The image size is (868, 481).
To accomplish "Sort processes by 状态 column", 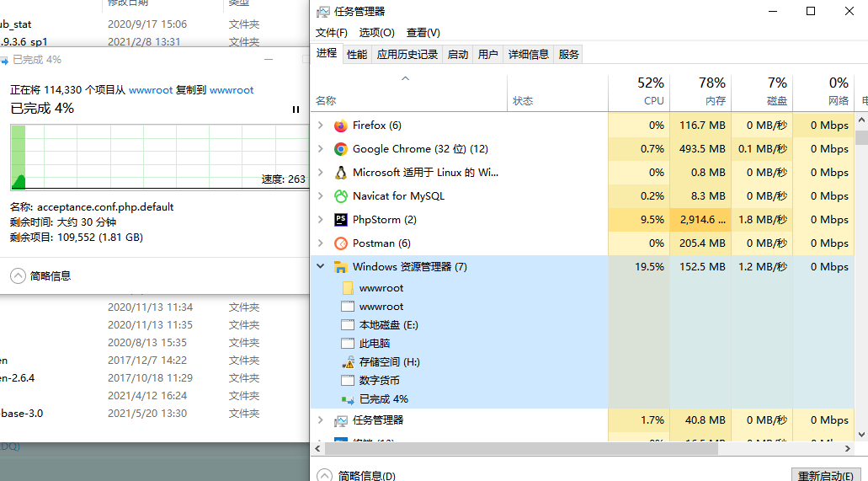I will (x=558, y=94).
